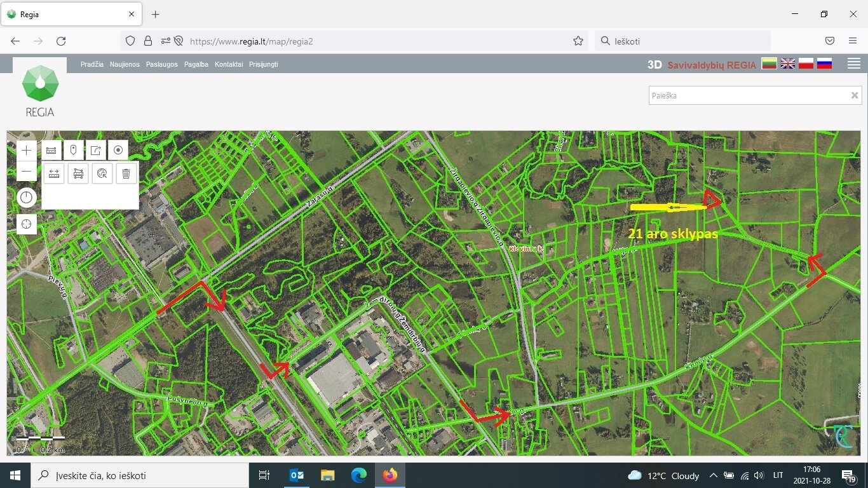Viewport: 868px width, 488px height.
Task: Click the Paieška search input field
Action: [x=750, y=95]
